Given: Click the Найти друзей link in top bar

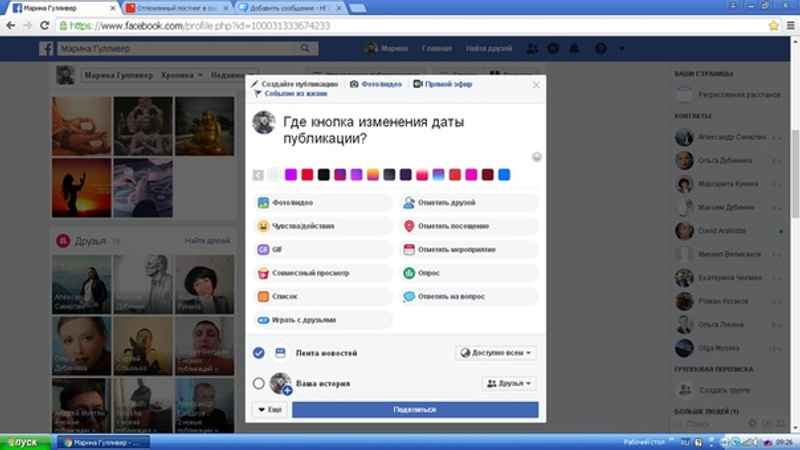Looking at the screenshot, I should click(487, 48).
